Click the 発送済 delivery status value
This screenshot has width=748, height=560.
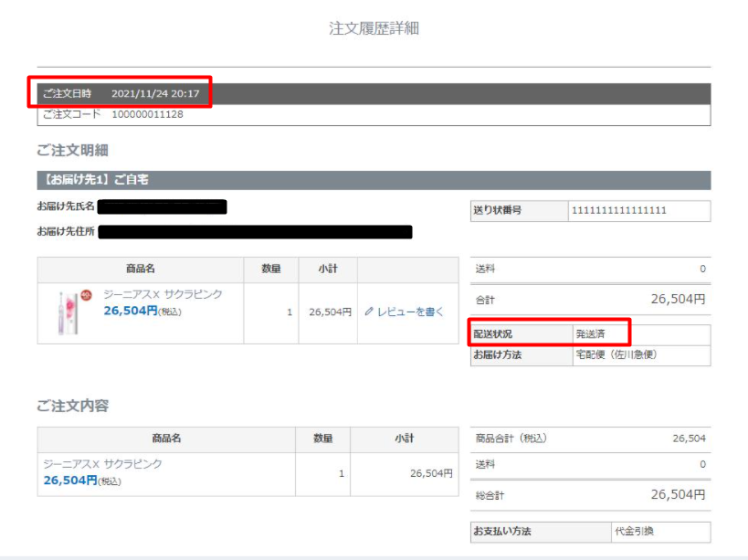589,334
